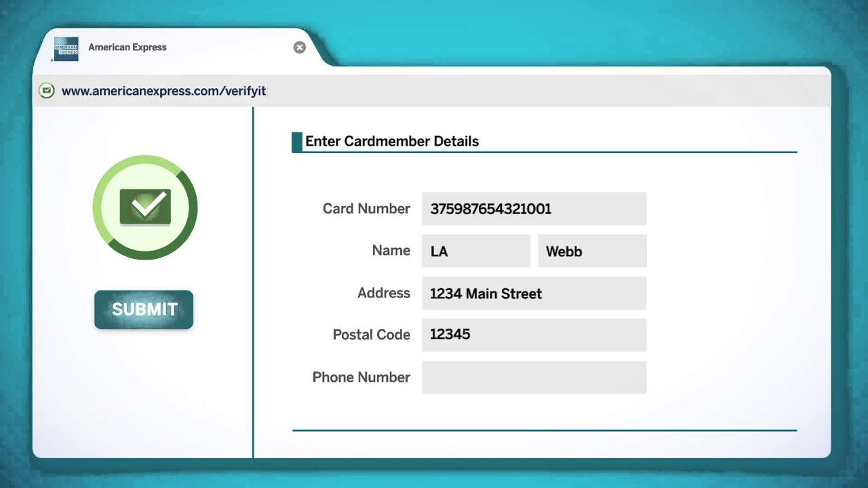The width and height of the screenshot is (868, 488).
Task: Edit the last name field Webb
Action: click(593, 251)
